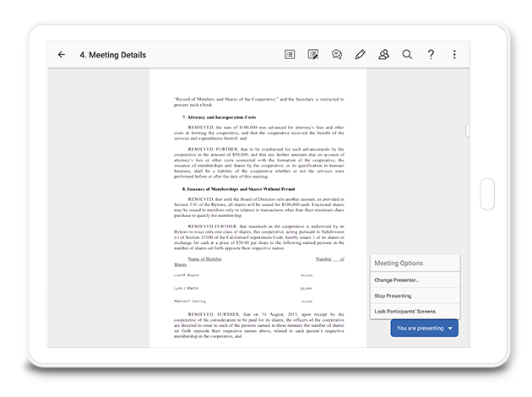Select Stop Presenting menu option
Image resolution: width=532 pixels, height=397 pixels.
click(394, 296)
